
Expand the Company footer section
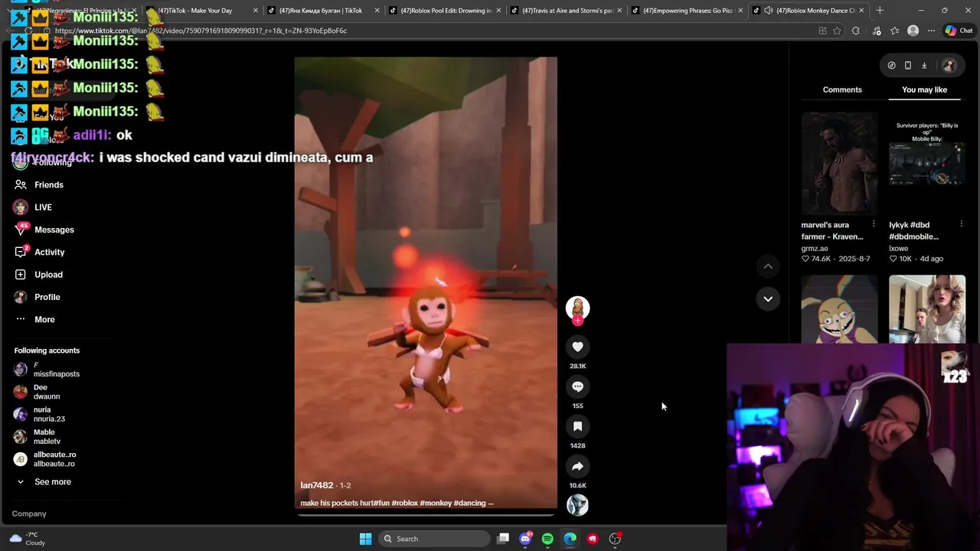click(29, 514)
